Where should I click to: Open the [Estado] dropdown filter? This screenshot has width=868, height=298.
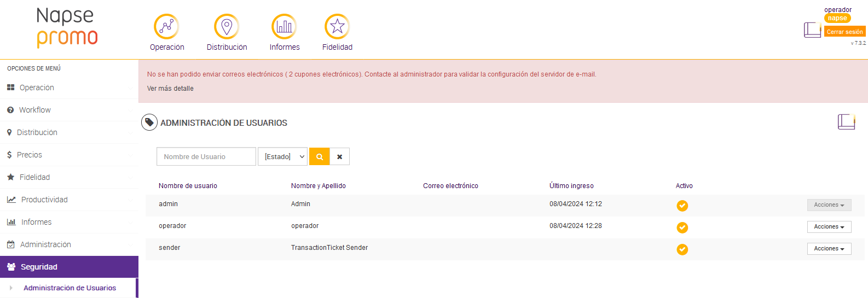(282, 156)
